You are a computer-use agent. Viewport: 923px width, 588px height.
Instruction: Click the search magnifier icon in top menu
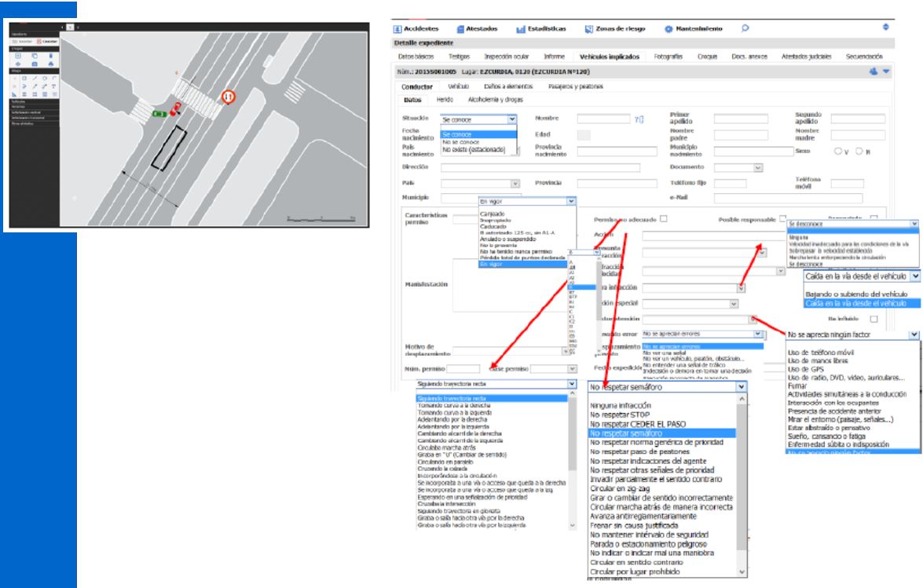click(x=745, y=28)
